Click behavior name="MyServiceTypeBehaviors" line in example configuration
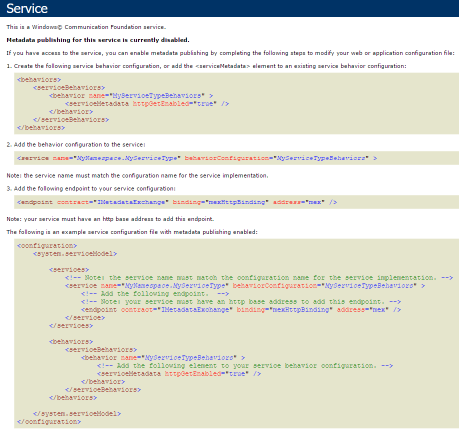 [x=163, y=358]
